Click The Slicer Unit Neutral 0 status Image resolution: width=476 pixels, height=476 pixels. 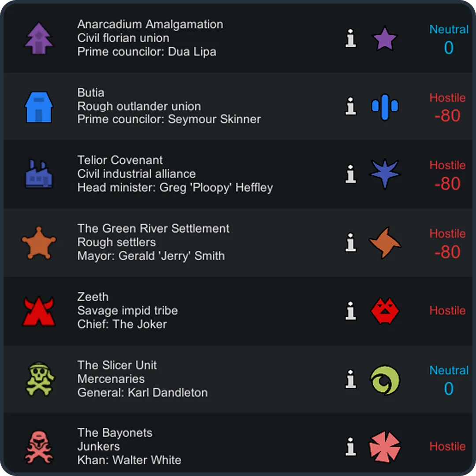coord(449,380)
